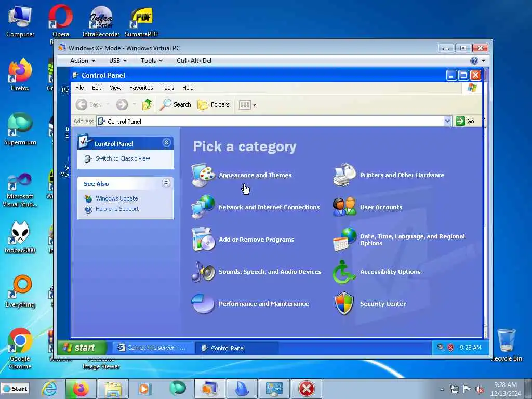Click the Windows Update globe icon
The image size is (532, 399).
(88, 198)
